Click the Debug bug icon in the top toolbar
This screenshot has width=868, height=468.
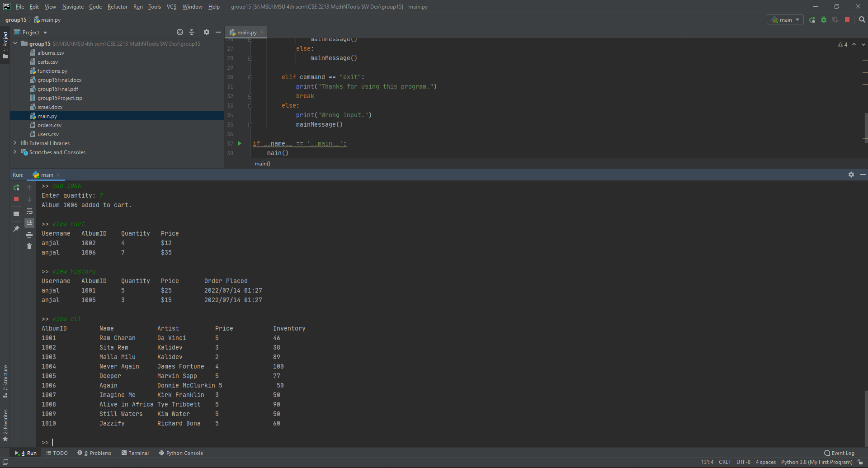click(824, 20)
